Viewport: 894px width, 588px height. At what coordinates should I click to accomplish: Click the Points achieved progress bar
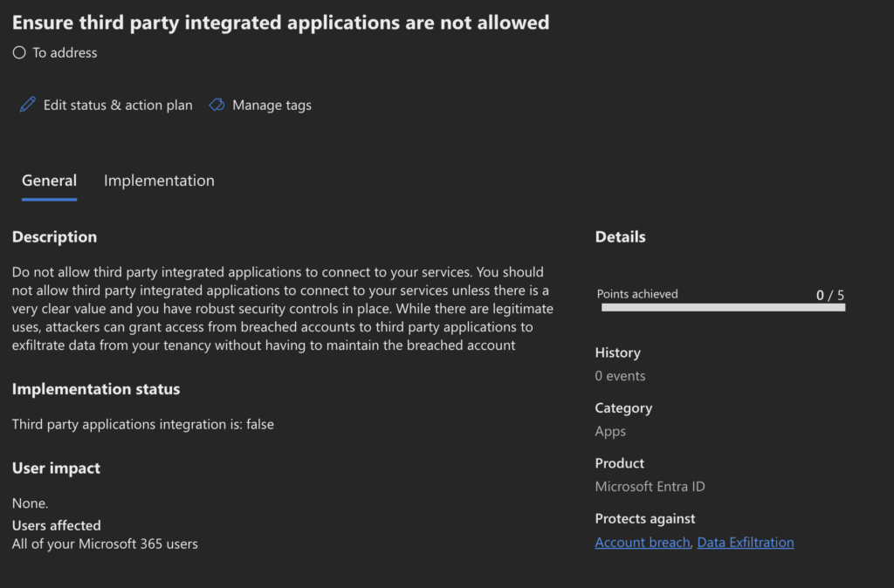[x=722, y=308]
